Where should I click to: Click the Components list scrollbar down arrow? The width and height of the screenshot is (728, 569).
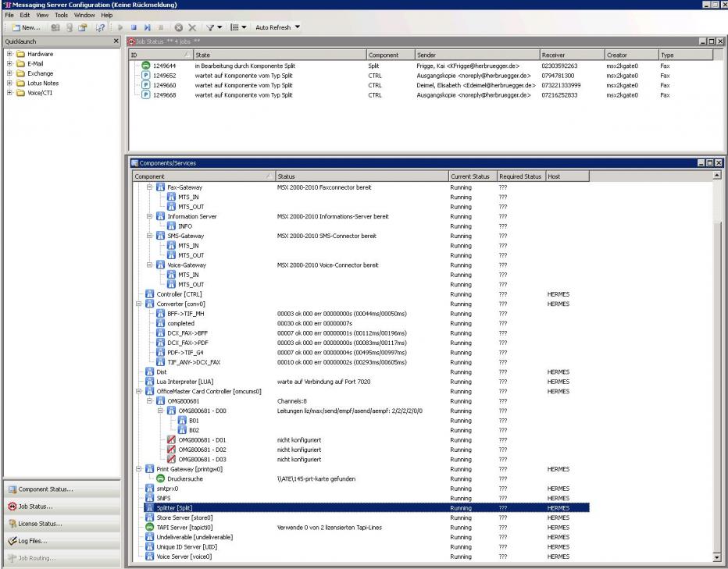click(x=716, y=558)
